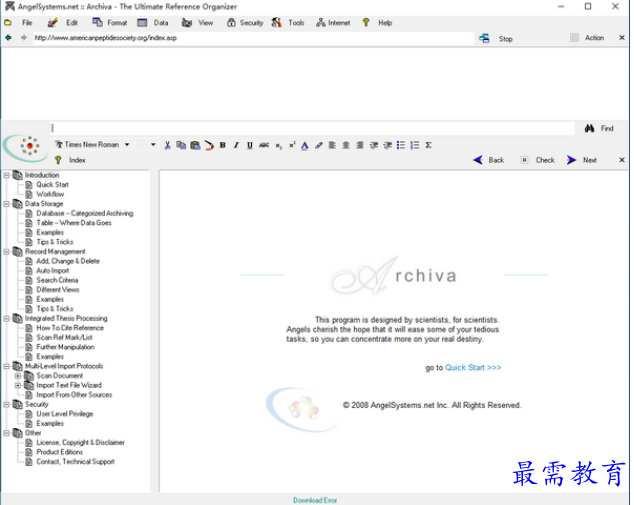Screen dimensions: 634x505
Task: Click the Download Error status text
Action: (315, 500)
